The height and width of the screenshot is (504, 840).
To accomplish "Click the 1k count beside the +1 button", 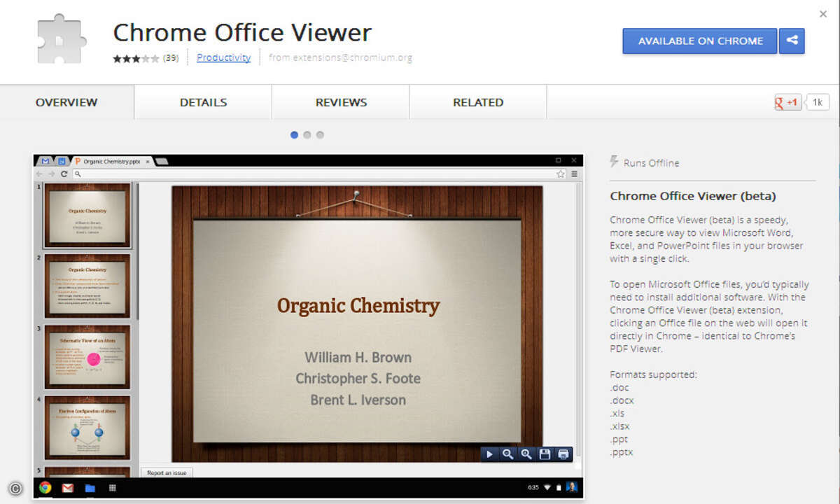I will tap(818, 102).
